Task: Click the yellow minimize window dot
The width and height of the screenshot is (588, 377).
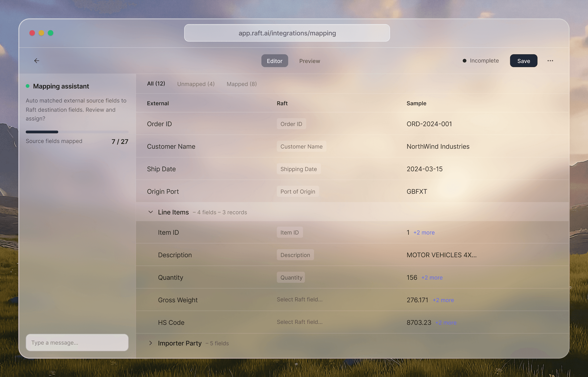Action: pos(41,33)
